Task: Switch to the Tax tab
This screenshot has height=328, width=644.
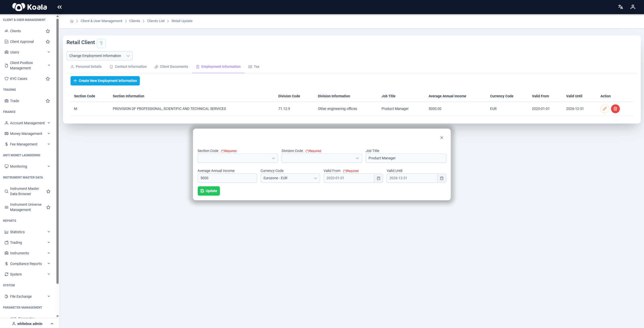Action: click(x=254, y=67)
